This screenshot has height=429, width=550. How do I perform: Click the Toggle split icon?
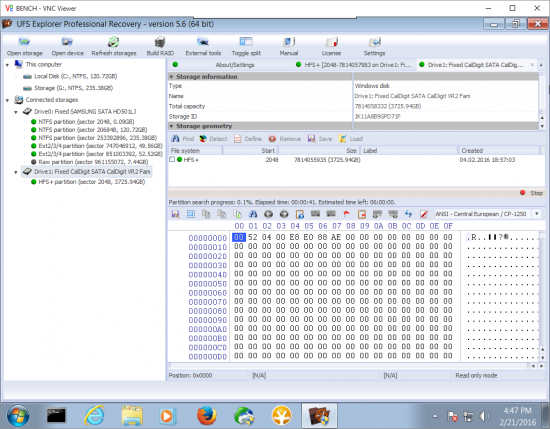(x=246, y=42)
